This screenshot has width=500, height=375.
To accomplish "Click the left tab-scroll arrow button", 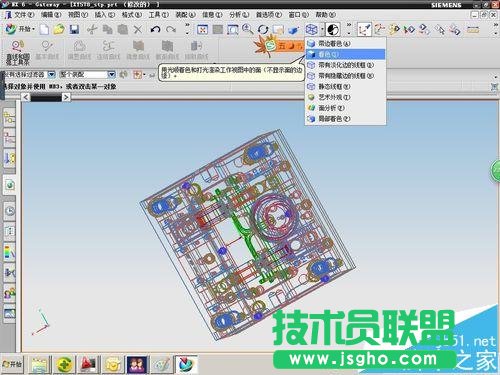I will tap(26, 97).
